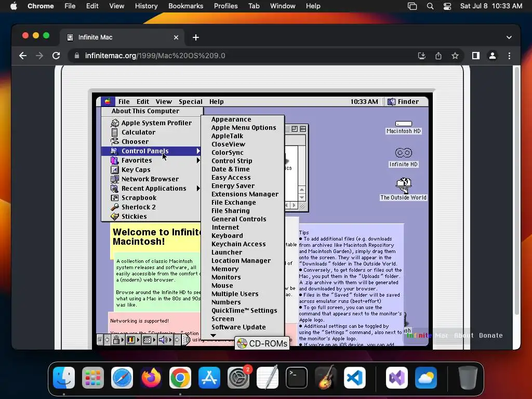Toggle Chrome side panel
This screenshot has width=532, height=399.
click(476, 56)
